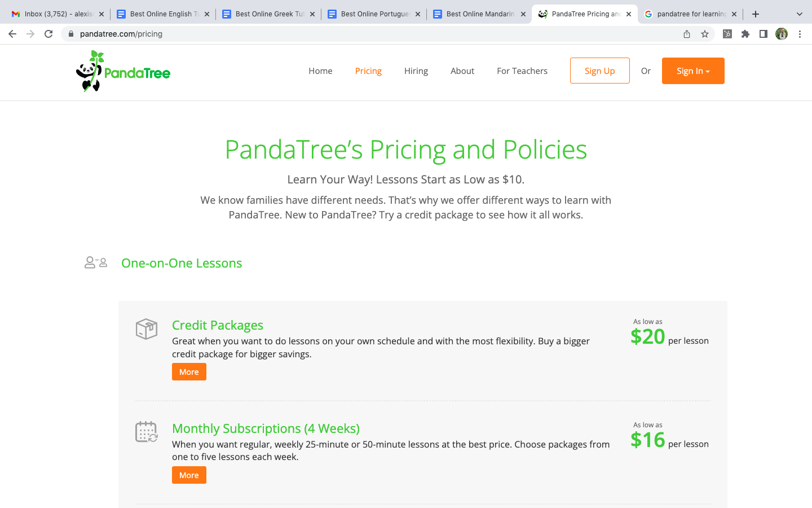The image size is (812, 508).
Task: Open the Hiring menu item
Action: [416, 71]
